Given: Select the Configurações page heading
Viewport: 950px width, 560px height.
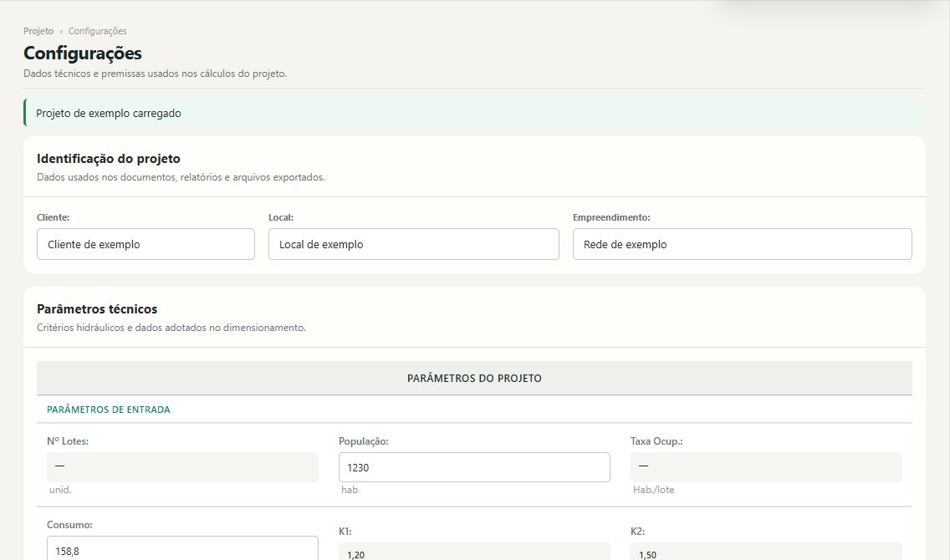Looking at the screenshot, I should point(83,53).
